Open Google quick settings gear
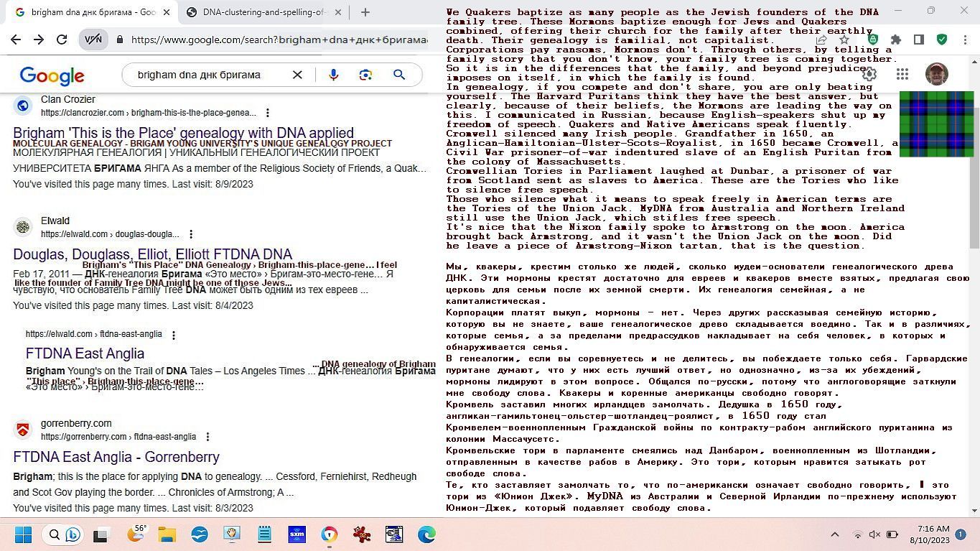The image size is (980, 551). click(x=869, y=74)
